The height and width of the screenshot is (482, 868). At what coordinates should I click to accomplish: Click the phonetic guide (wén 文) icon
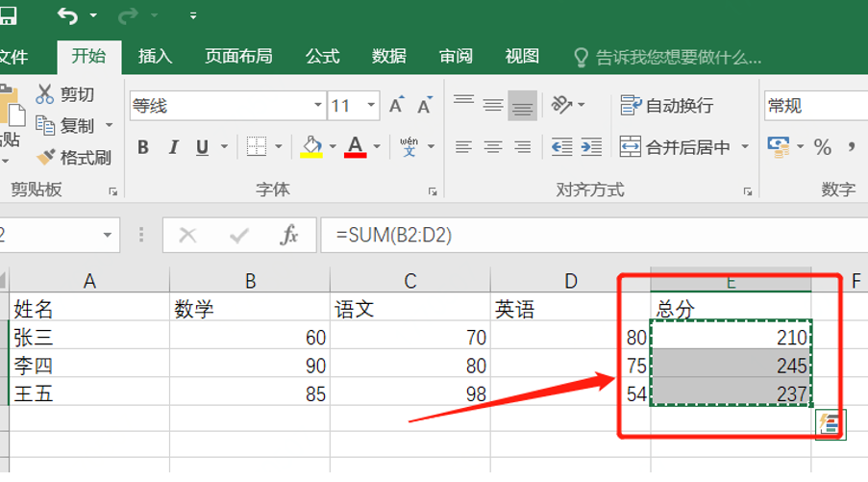409,147
